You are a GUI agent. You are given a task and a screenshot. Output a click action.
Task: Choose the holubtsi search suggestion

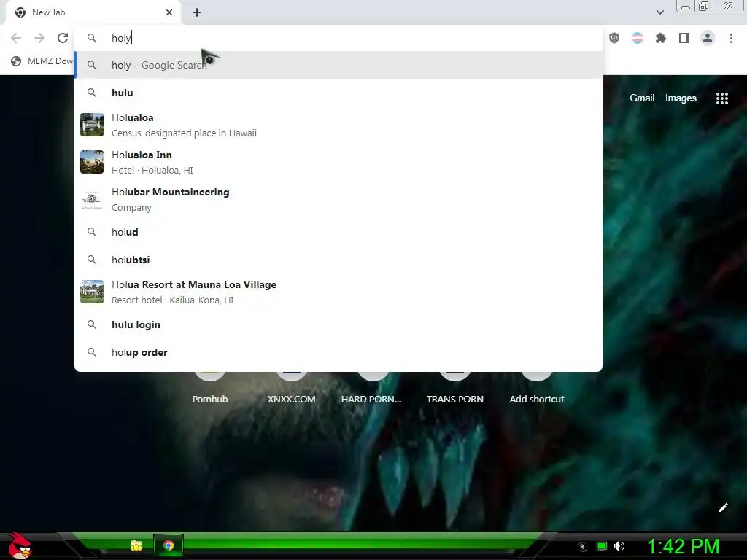click(338, 260)
